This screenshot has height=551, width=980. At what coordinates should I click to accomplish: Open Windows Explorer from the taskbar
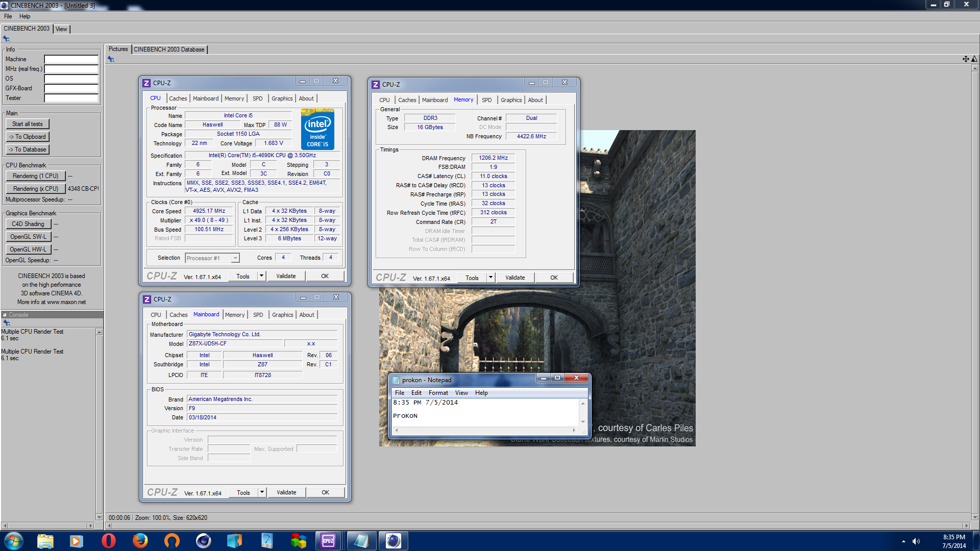(45, 541)
